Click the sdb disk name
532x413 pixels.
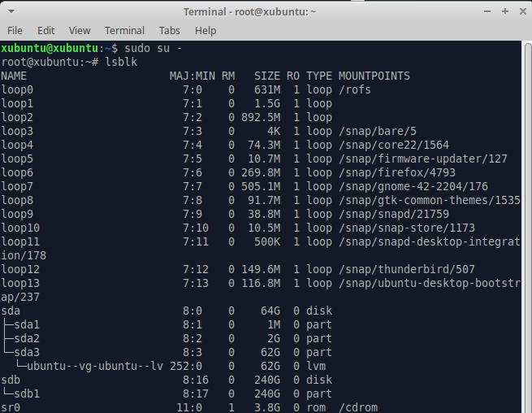click(11, 380)
